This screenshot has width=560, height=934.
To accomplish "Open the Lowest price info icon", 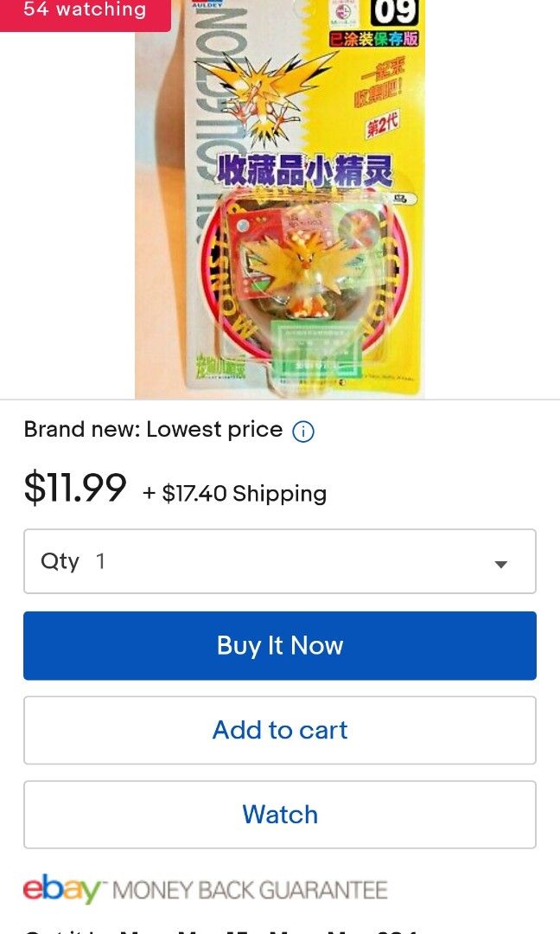I will click(303, 431).
